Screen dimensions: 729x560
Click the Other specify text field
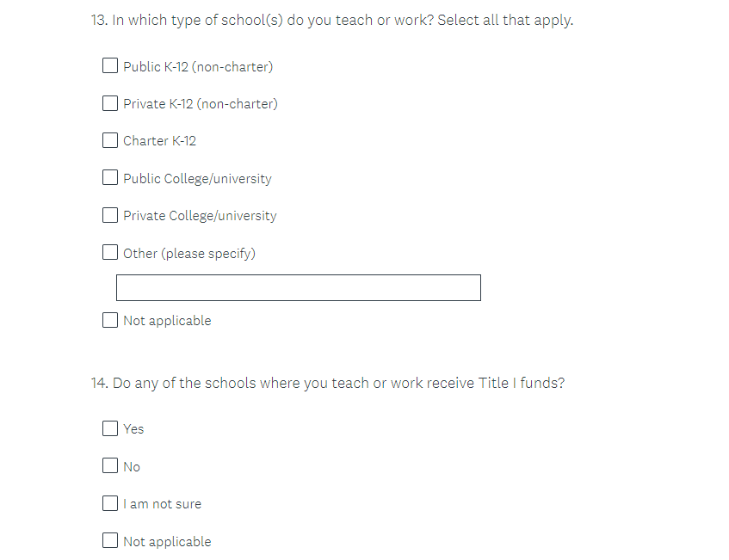pos(298,288)
